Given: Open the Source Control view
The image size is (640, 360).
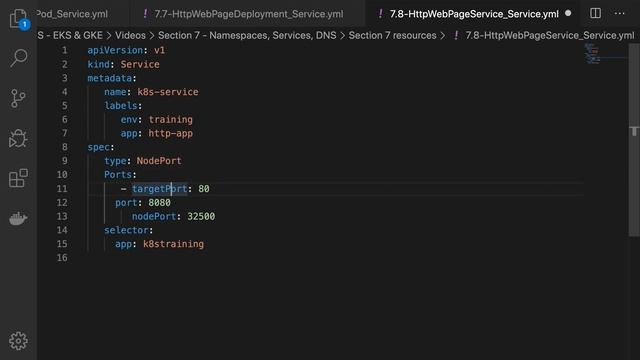Looking at the screenshot, I should 18,98.
